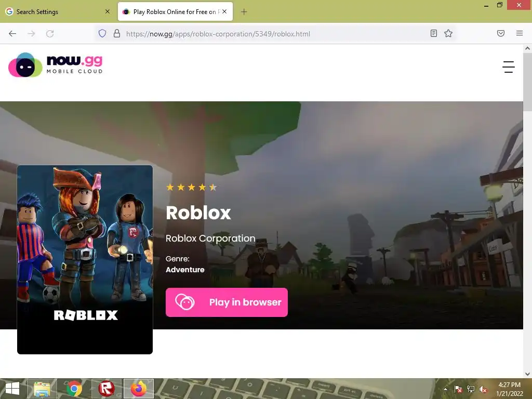Reload the page with the refresh icon
The image size is (532, 399).
point(50,34)
